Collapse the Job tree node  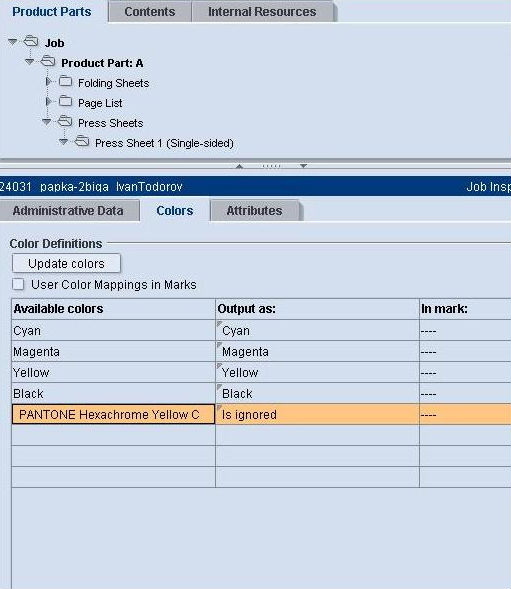(13, 42)
